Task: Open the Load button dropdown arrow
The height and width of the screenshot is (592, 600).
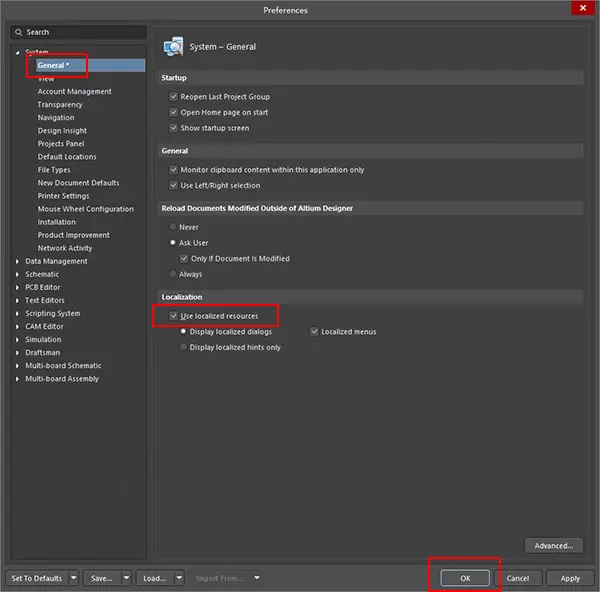Action: [x=179, y=578]
